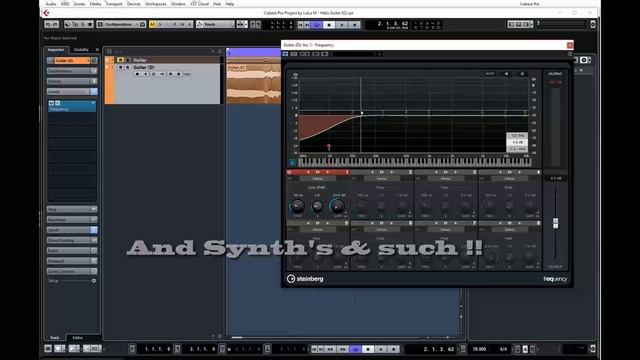Expand the Strip section in the Inspector
This screenshot has height=360, width=640.
click(x=72, y=209)
